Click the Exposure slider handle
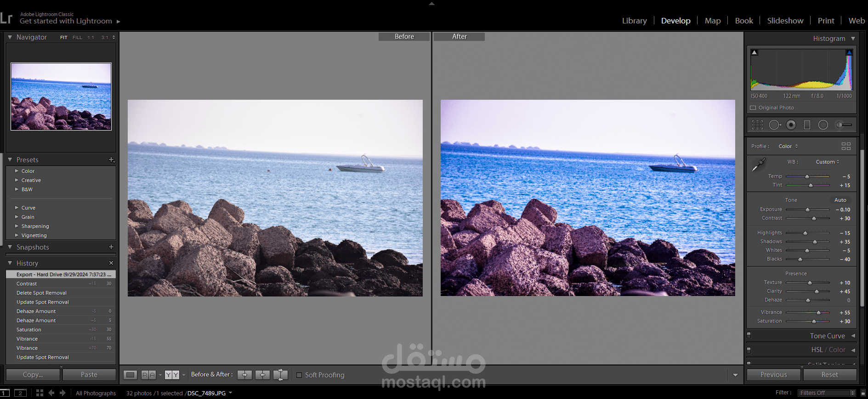This screenshot has height=399, width=868. click(x=807, y=210)
